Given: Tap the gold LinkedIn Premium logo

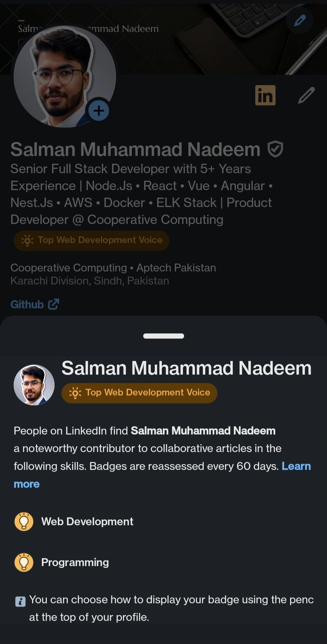Looking at the screenshot, I should 265,95.
